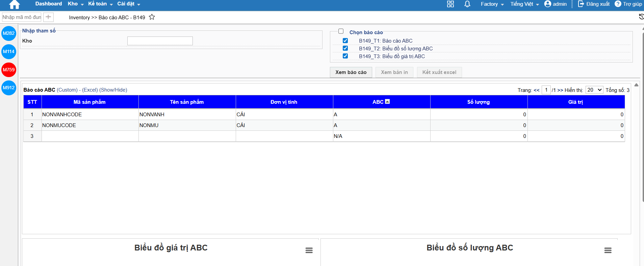The height and width of the screenshot is (266, 644).
Task: Click Kết xuất excel button
Action: (x=439, y=72)
